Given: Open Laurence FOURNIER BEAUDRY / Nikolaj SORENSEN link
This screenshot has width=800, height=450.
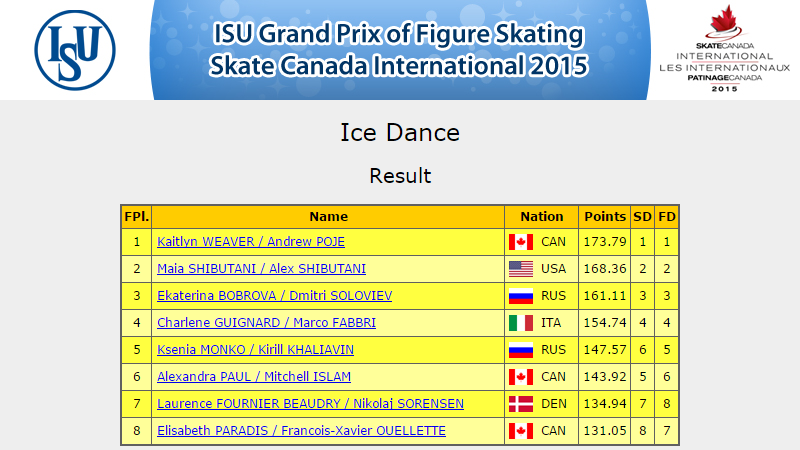Looking at the screenshot, I should (x=310, y=404).
